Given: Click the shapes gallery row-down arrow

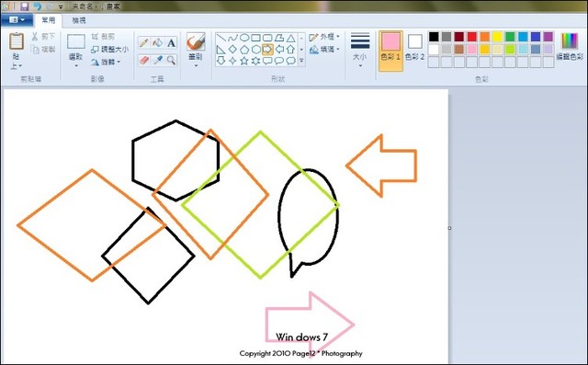Looking at the screenshot, I should pyautogui.click(x=301, y=50).
